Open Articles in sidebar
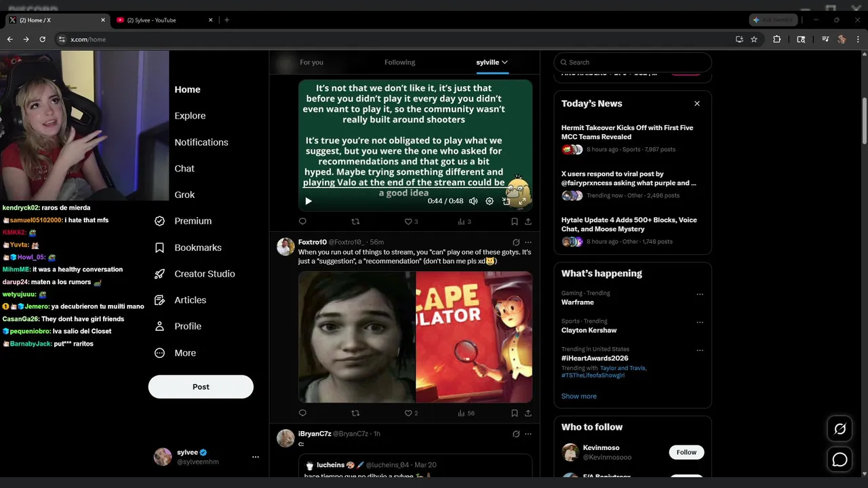The image size is (868, 488). click(x=180, y=300)
